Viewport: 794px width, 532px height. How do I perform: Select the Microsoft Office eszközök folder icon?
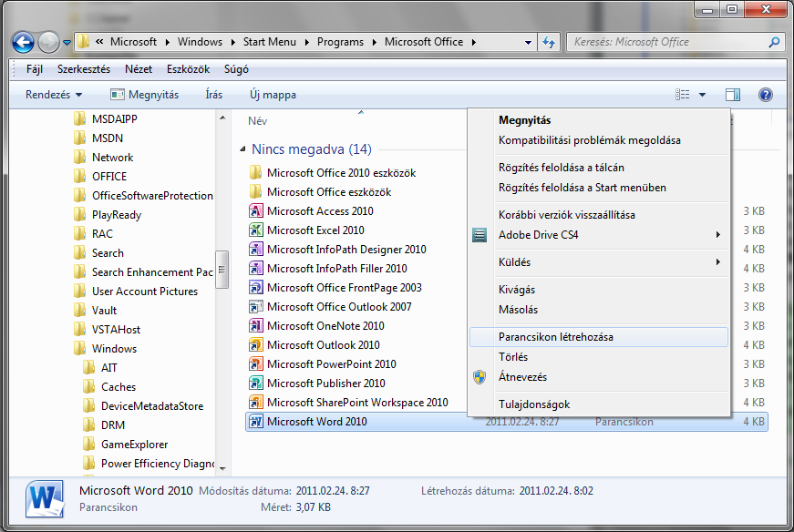(256, 192)
